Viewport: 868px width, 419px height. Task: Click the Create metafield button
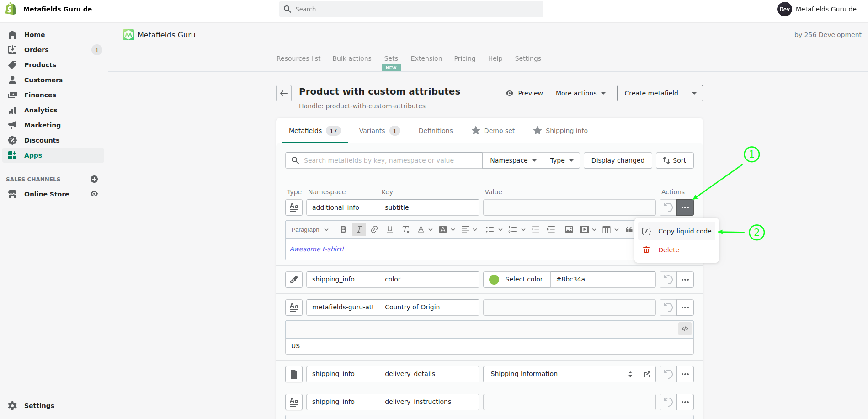click(651, 93)
